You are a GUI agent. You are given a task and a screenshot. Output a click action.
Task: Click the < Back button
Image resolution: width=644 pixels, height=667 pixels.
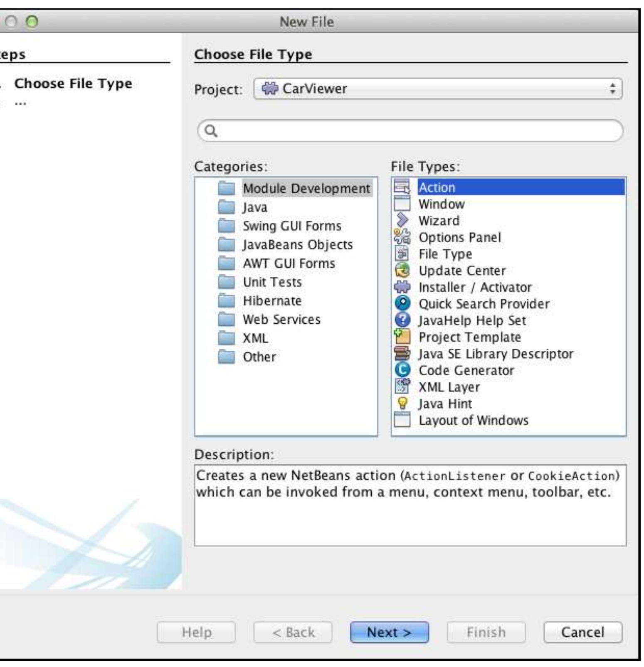(x=293, y=632)
